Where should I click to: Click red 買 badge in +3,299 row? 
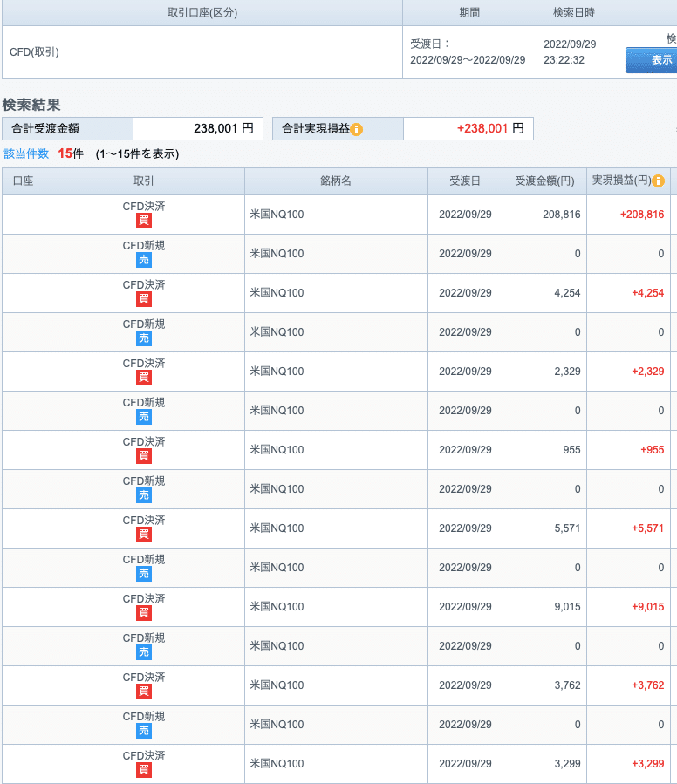[144, 770]
